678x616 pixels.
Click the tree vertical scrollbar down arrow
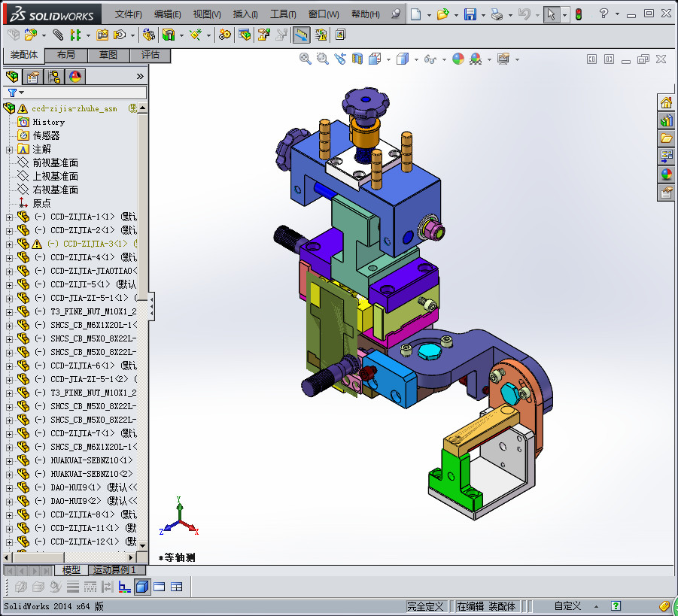(143, 545)
